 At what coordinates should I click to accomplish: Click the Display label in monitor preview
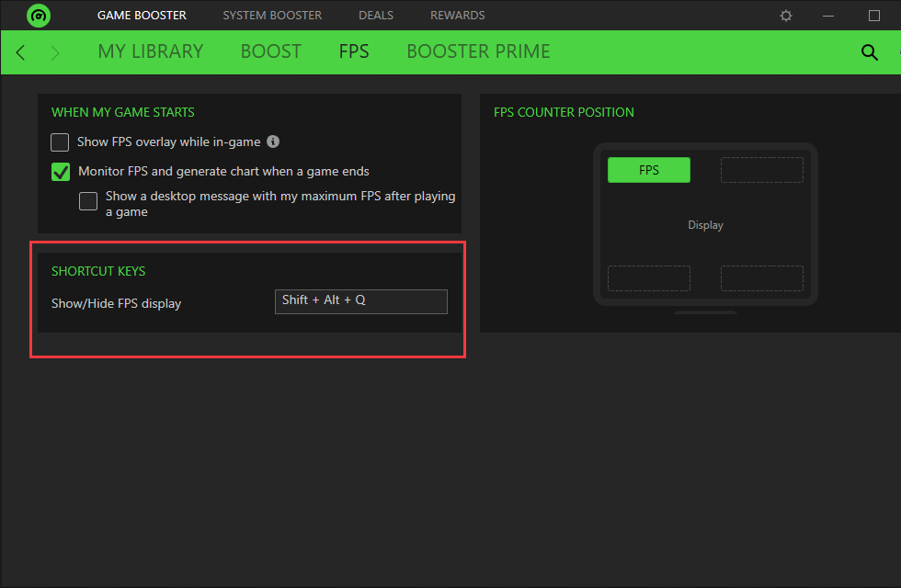coord(706,225)
